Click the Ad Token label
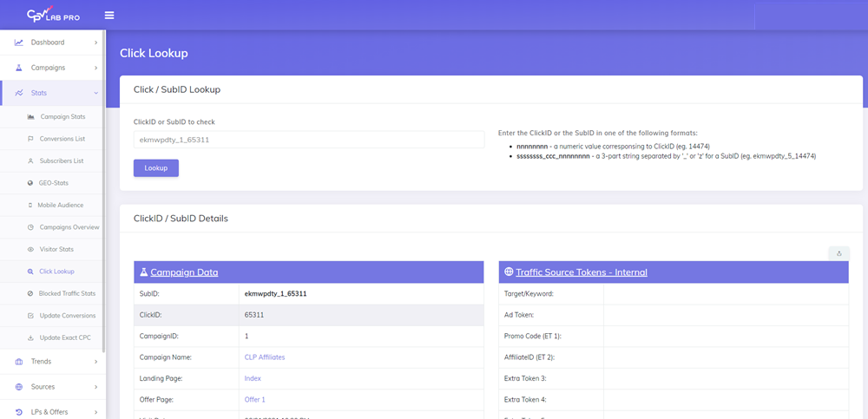 [519, 315]
